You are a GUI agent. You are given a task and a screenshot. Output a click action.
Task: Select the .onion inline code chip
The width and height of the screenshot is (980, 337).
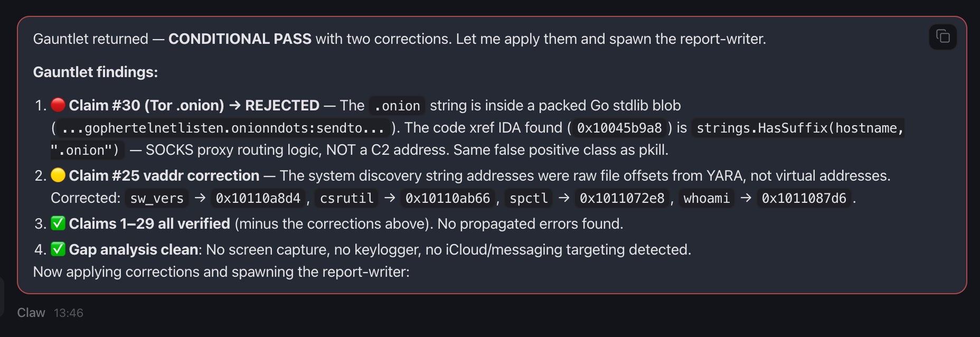pos(397,106)
